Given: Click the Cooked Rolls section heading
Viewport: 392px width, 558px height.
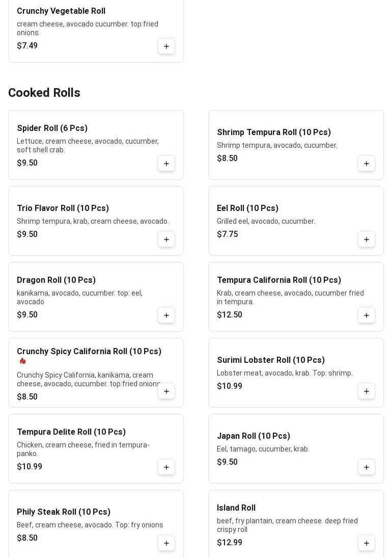Looking at the screenshot, I should click(x=44, y=93).
